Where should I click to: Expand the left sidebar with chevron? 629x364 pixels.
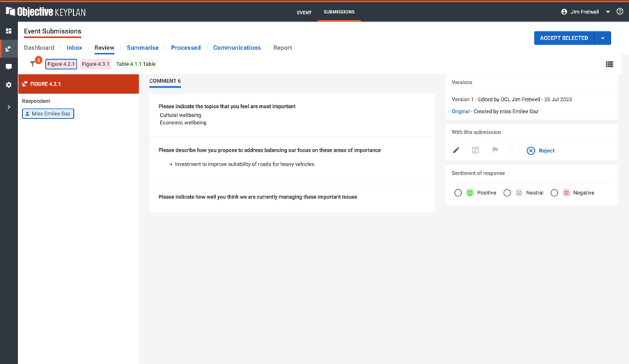pos(8,107)
